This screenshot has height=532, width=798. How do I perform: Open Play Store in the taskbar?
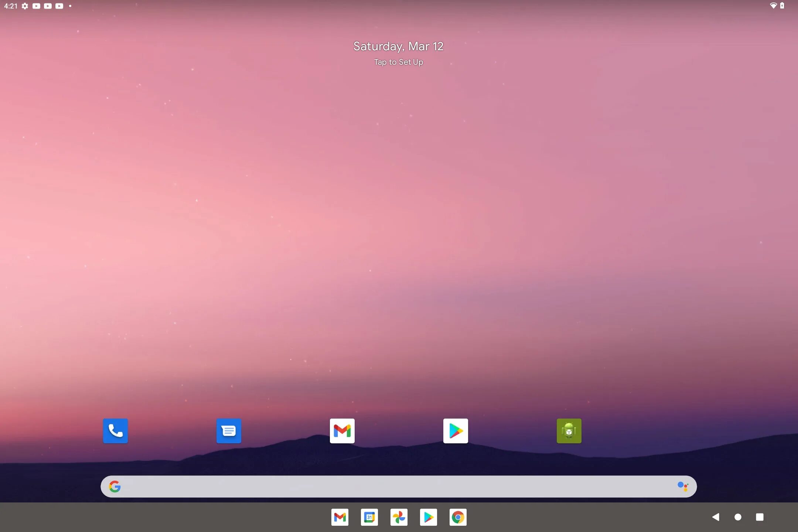[429, 517]
